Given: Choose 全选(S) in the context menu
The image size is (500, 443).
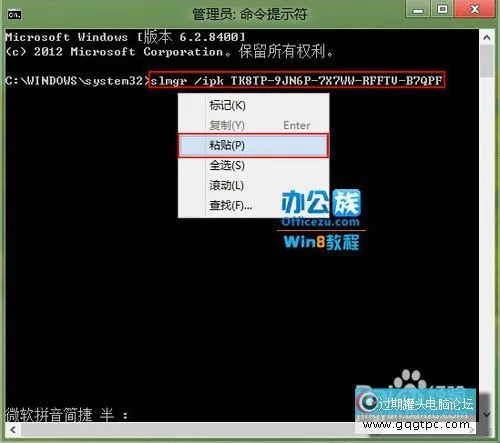Looking at the screenshot, I should tap(253, 165).
